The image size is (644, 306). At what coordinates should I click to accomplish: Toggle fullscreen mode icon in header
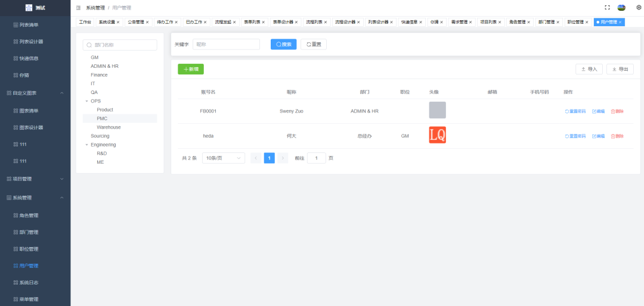(607, 8)
